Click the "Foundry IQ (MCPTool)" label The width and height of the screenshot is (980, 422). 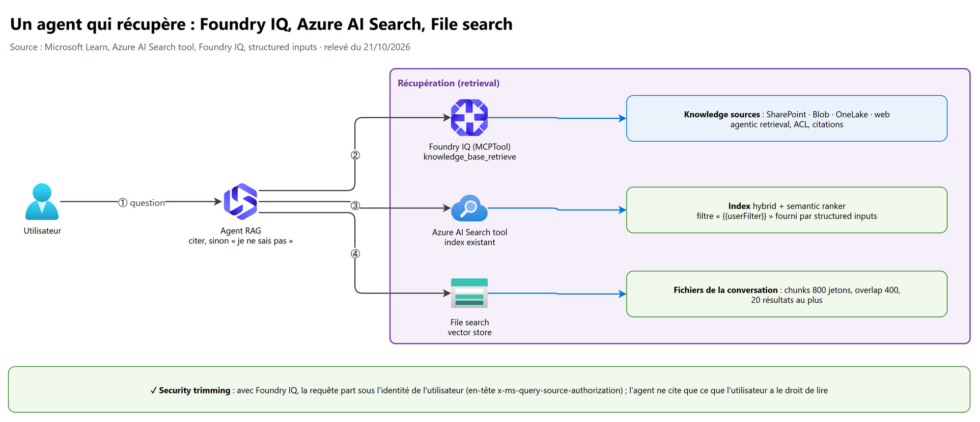(x=470, y=147)
